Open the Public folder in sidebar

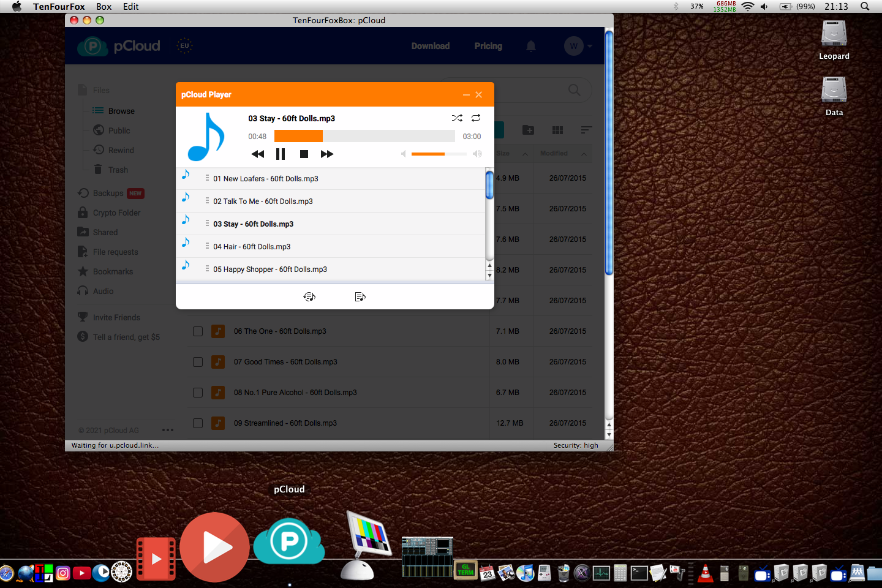coord(119,130)
